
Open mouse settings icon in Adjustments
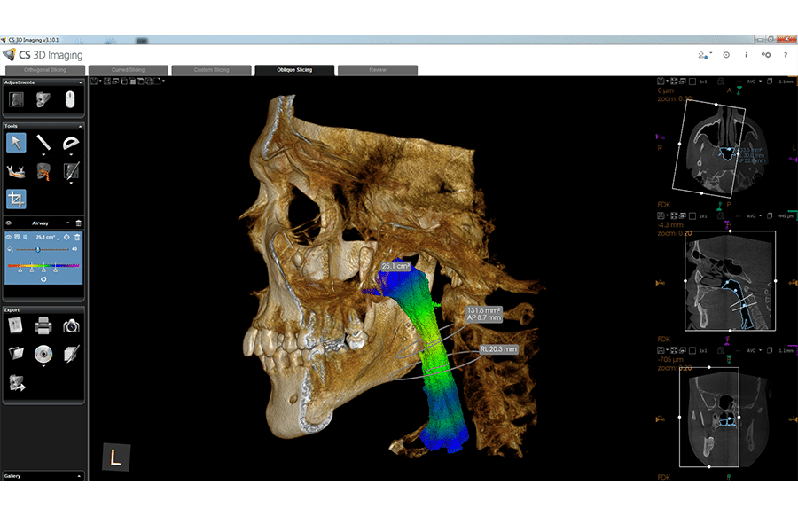point(70,99)
